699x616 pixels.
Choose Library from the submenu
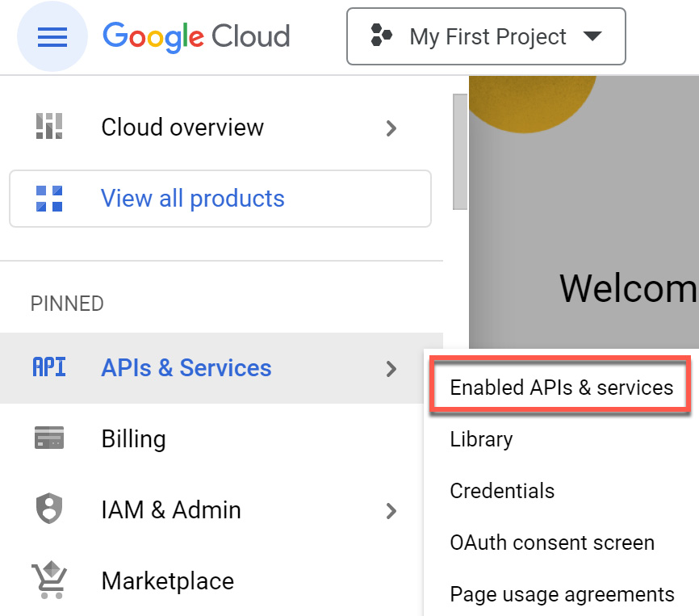click(x=561, y=439)
